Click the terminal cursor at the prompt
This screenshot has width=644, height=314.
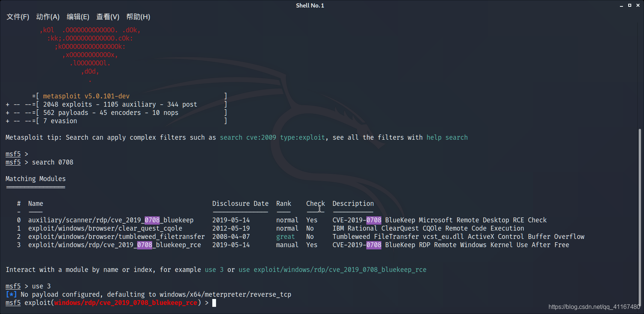pos(214,303)
